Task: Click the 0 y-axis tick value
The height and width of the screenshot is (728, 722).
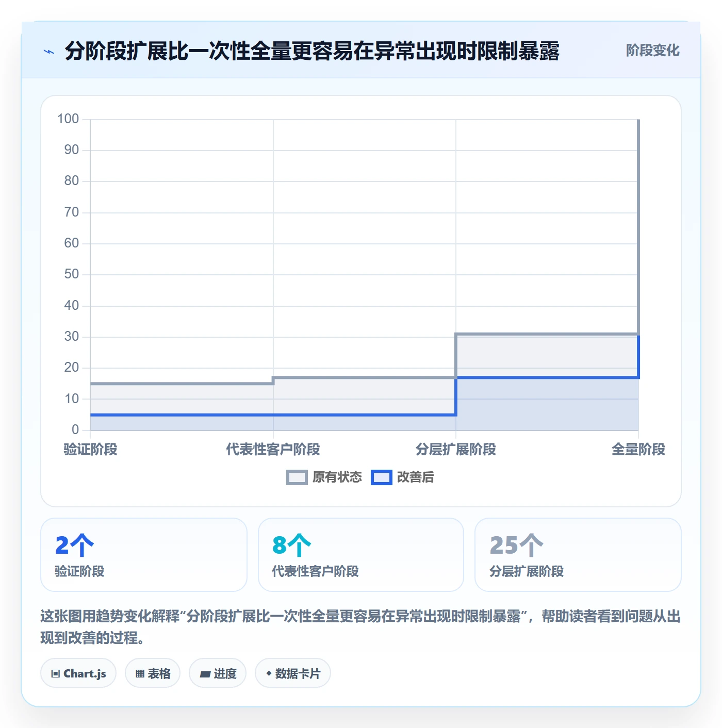Action: (x=75, y=430)
